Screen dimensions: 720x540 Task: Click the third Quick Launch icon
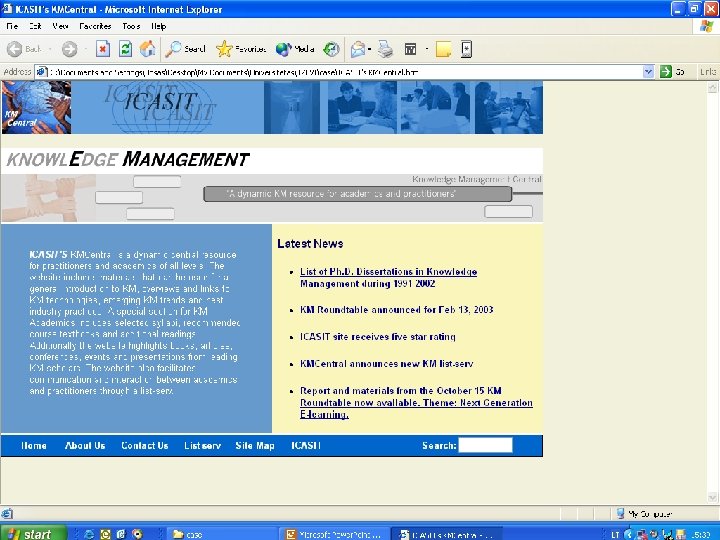[121, 534]
